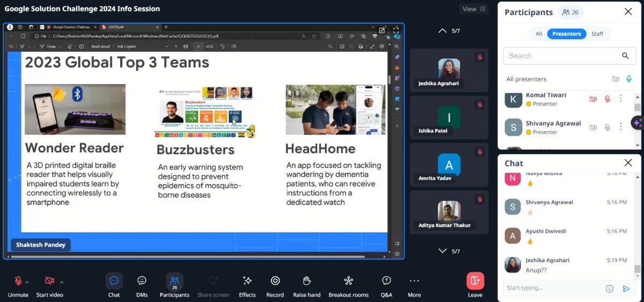
Task: Select Jeshika Agrahari's video tile
Action: pos(449,70)
